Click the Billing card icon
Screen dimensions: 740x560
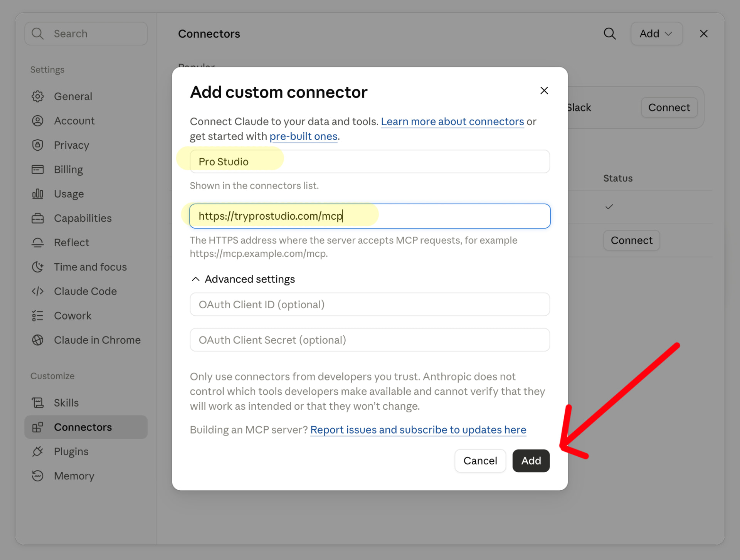pyautogui.click(x=37, y=169)
